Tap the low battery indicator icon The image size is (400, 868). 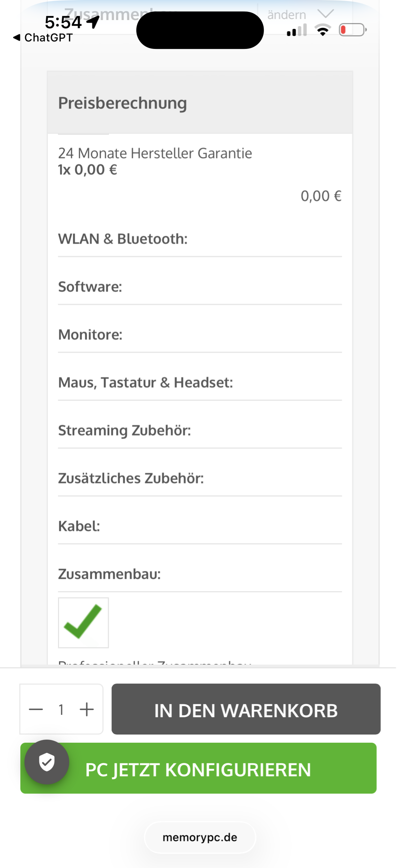353,30
